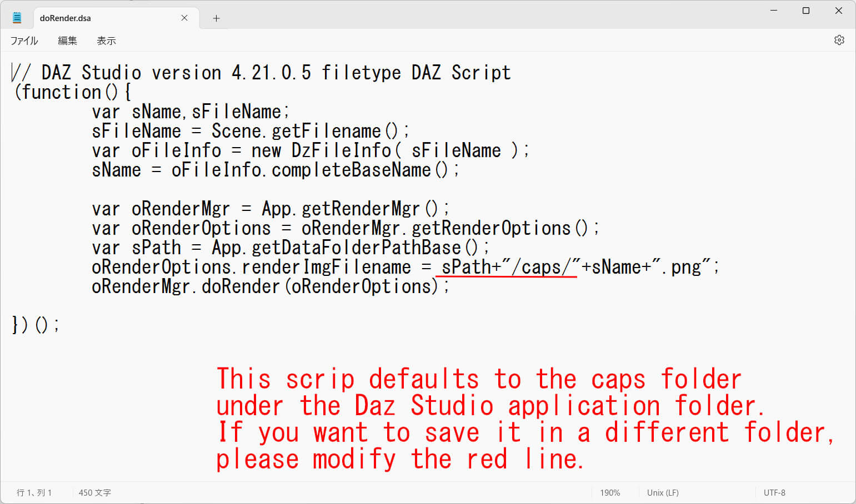Select the doRender.dsa tab

coord(106,18)
